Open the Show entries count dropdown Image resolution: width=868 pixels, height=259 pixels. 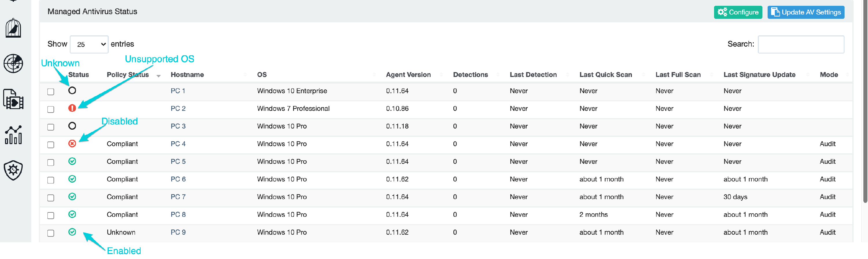[89, 45]
